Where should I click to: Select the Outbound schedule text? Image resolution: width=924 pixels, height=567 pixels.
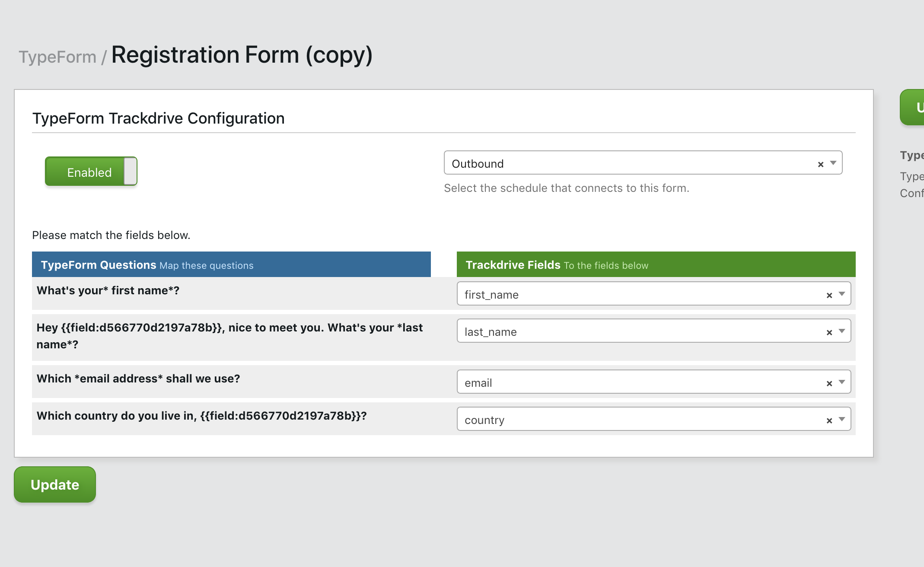[x=478, y=164]
